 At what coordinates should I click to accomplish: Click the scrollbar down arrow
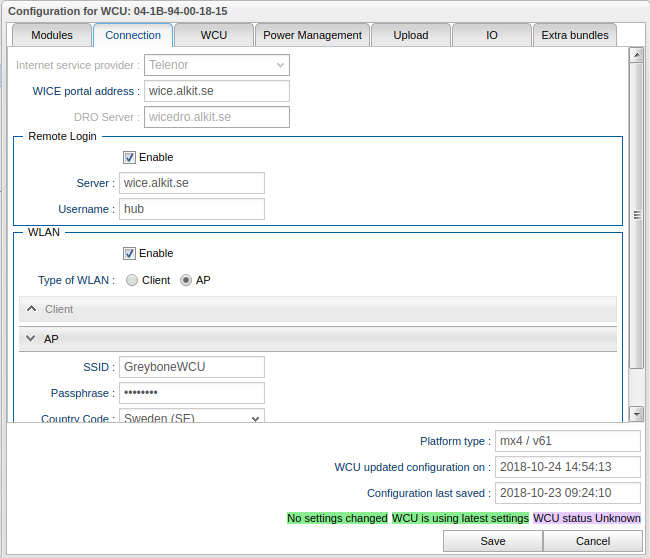[x=636, y=413]
